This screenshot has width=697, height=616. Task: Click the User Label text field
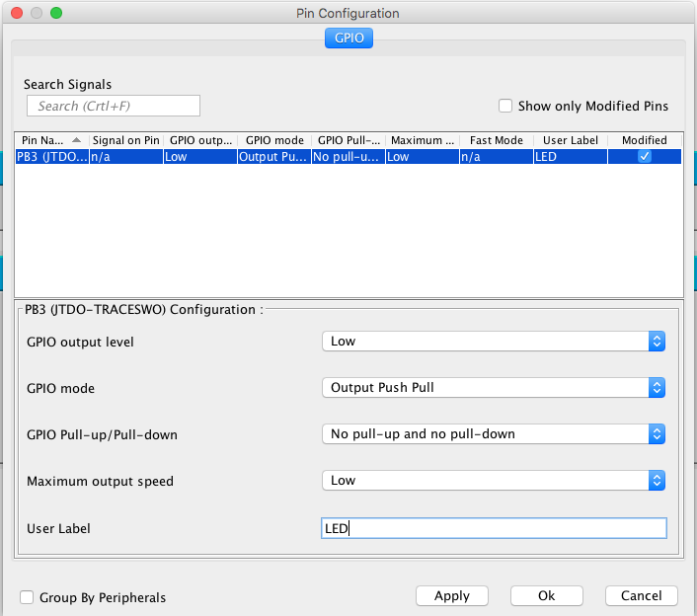[x=494, y=528]
